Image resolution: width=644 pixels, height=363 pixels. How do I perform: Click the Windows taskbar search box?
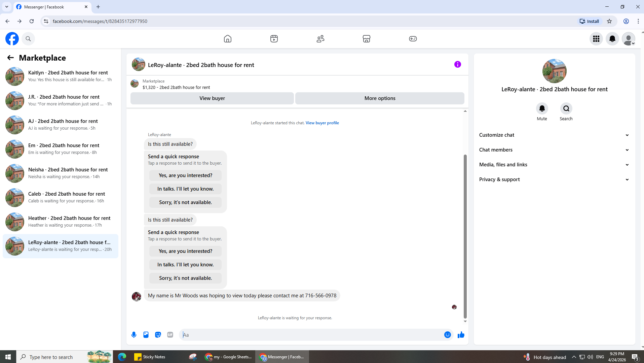click(x=65, y=357)
